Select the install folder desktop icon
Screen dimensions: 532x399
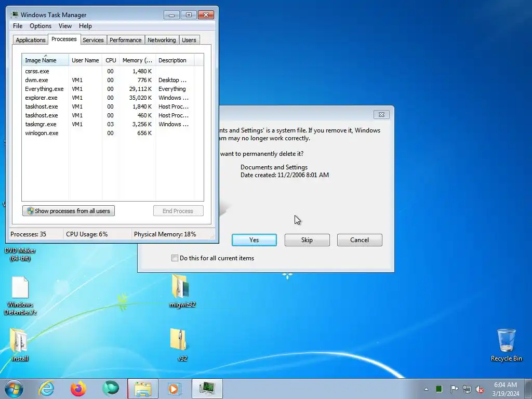pos(20,345)
